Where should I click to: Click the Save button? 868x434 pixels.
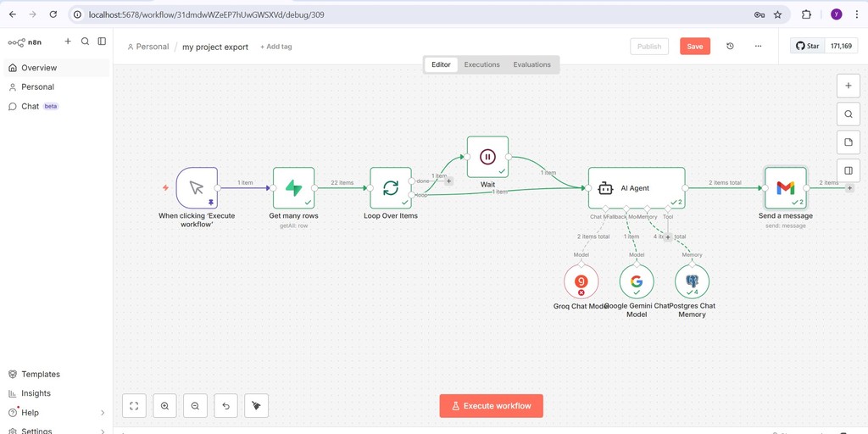pos(694,47)
